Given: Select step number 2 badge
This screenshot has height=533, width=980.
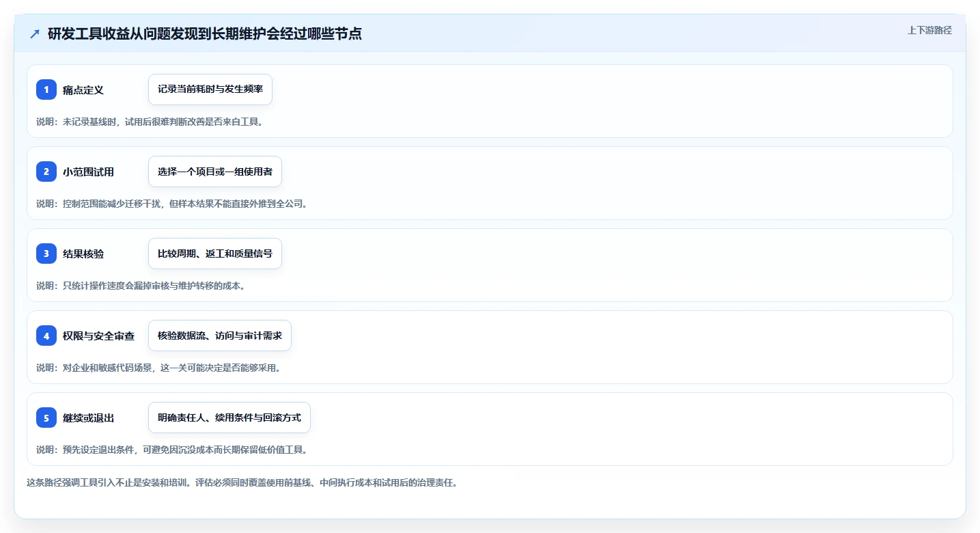Looking at the screenshot, I should [x=46, y=172].
